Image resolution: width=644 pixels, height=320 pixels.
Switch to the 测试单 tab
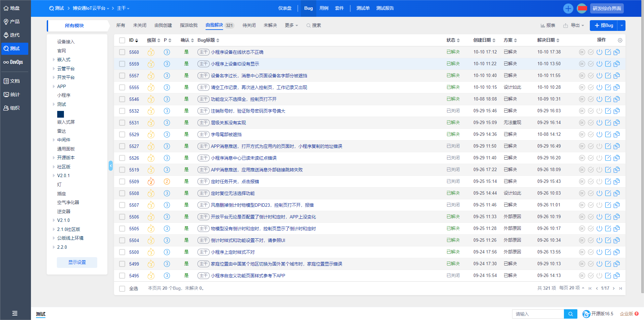363,8
